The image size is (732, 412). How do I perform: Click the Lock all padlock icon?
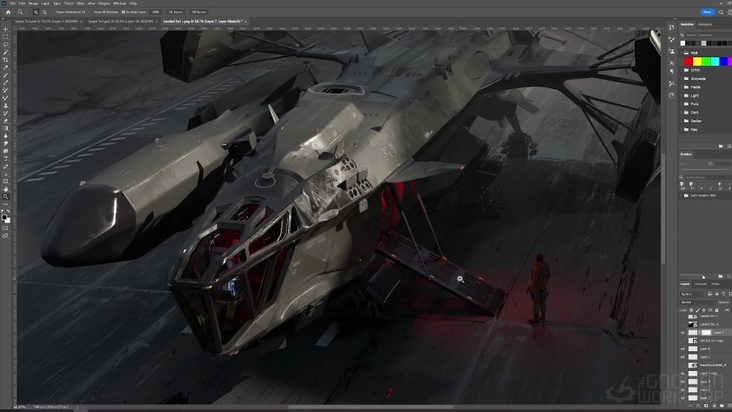click(717, 310)
